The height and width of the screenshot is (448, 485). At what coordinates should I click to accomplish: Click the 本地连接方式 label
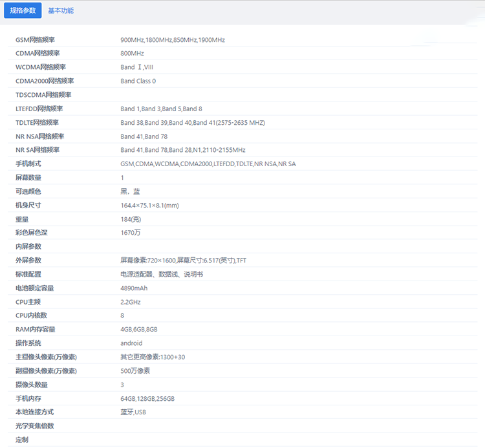click(x=35, y=412)
